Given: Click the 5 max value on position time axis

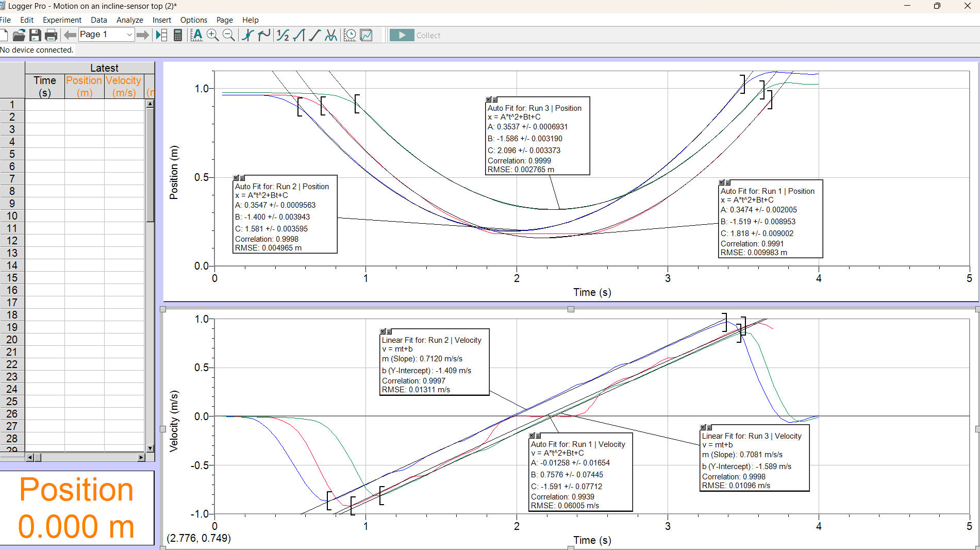Looking at the screenshot, I should 969,278.
